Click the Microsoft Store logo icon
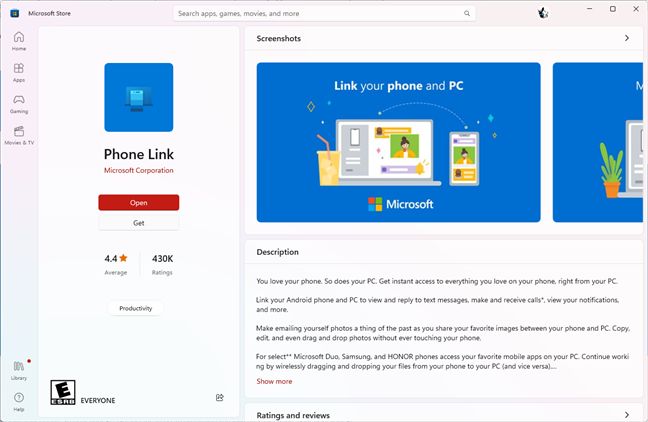This screenshot has width=648, height=422. pyautogui.click(x=15, y=13)
